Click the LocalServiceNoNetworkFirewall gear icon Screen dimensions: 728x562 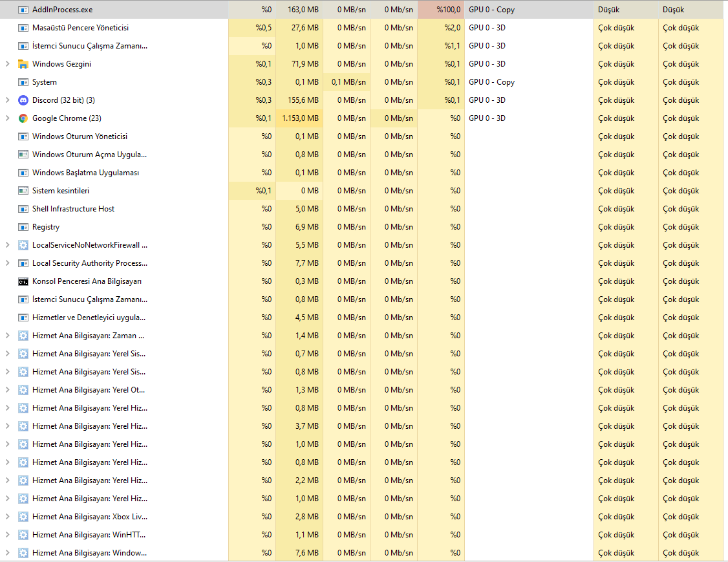23,245
